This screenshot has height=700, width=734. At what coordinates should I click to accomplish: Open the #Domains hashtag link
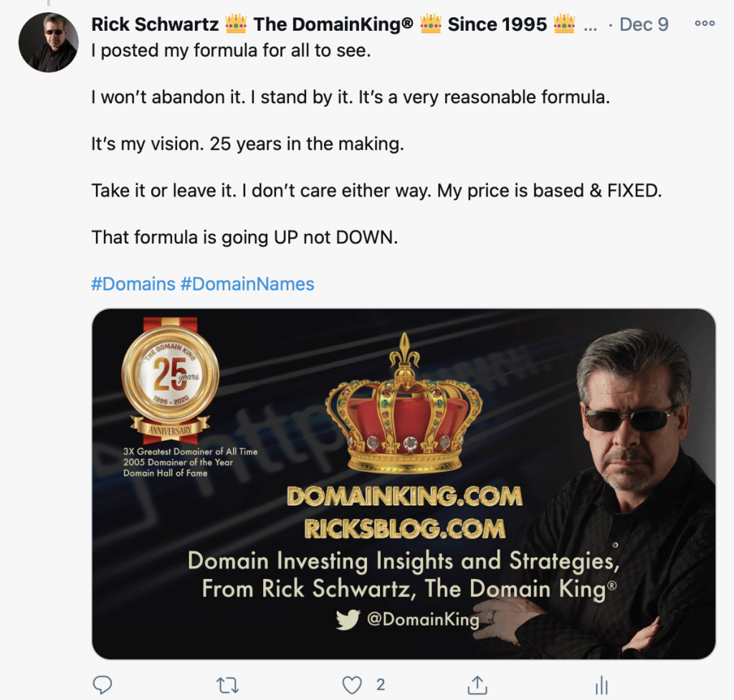[133, 284]
